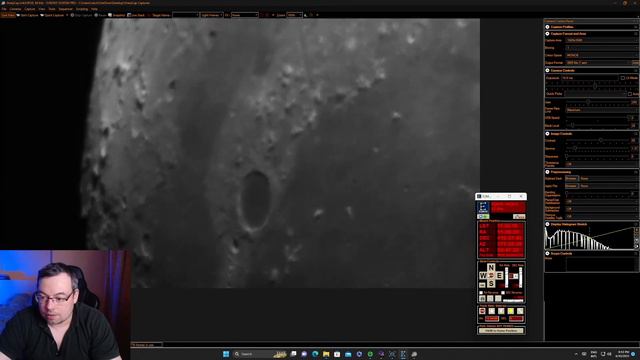The height and width of the screenshot is (360, 640).
Task: Toggle the EQMOD RA Reverse checkbox
Action: 481,293
